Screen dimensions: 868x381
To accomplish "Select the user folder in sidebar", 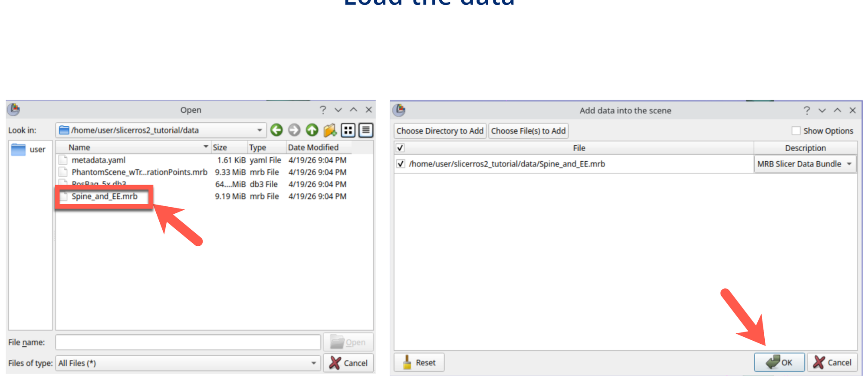I will [x=30, y=150].
